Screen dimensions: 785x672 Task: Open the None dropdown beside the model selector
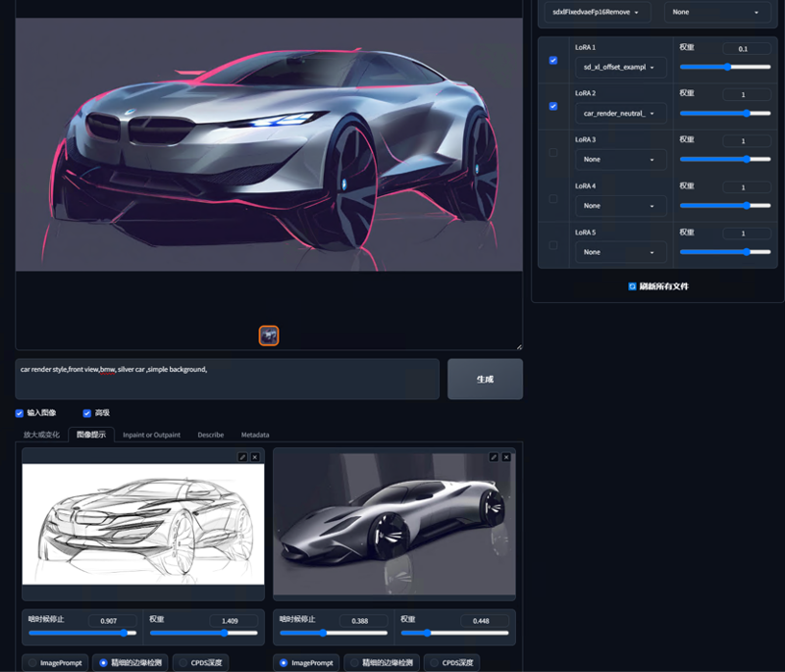717,12
